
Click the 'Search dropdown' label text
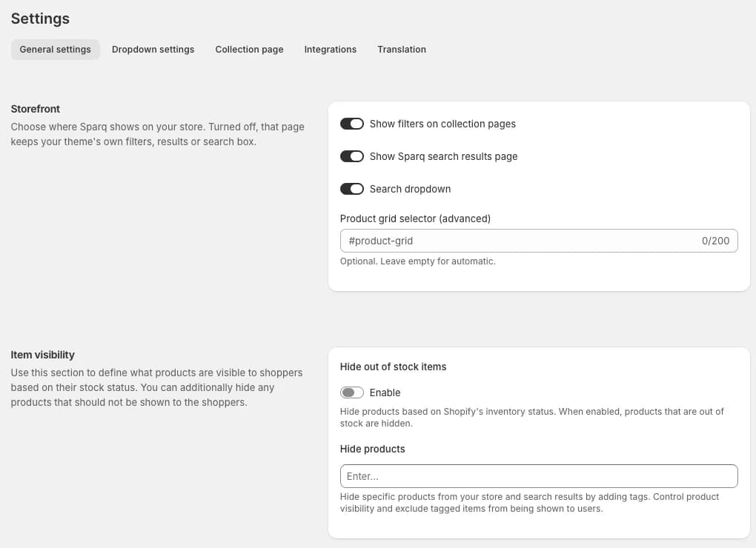pyautogui.click(x=411, y=190)
